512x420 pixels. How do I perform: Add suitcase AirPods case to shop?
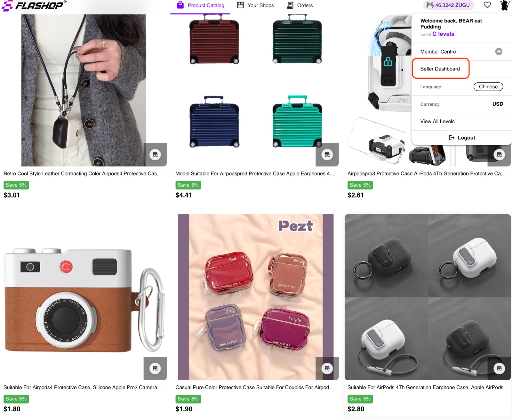click(327, 155)
